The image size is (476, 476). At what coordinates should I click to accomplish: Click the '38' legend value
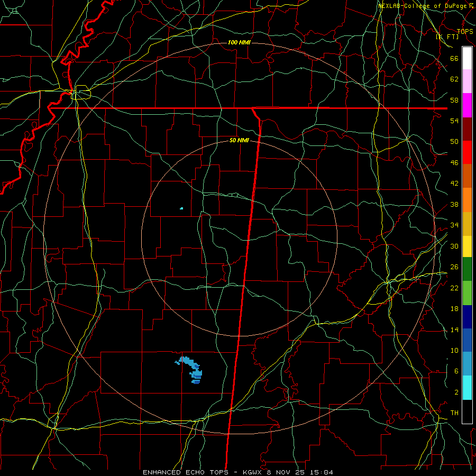[454, 205]
